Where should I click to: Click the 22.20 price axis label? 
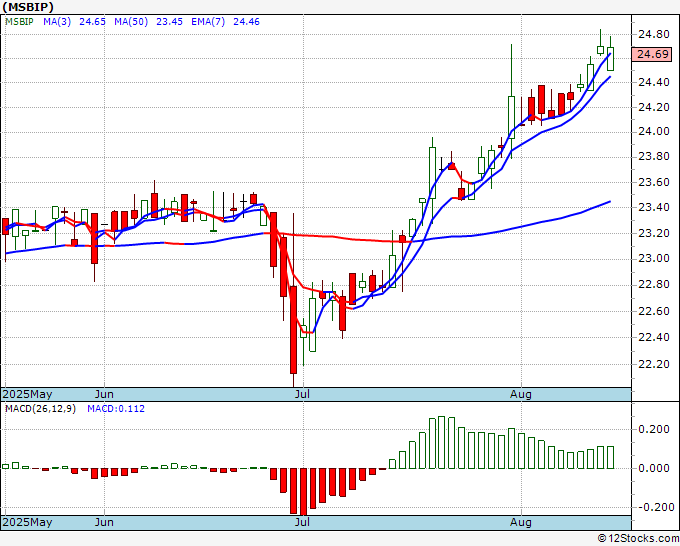pyautogui.click(x=654, y=364)
